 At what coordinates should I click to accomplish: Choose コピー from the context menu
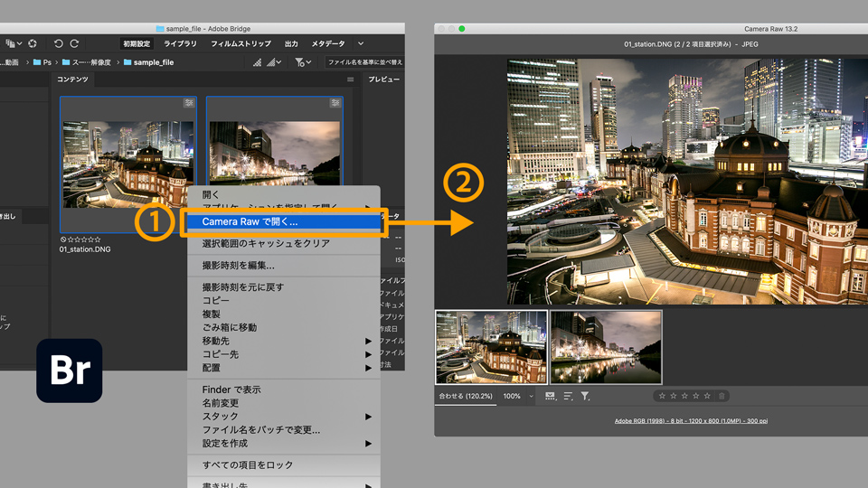point(284,300)
